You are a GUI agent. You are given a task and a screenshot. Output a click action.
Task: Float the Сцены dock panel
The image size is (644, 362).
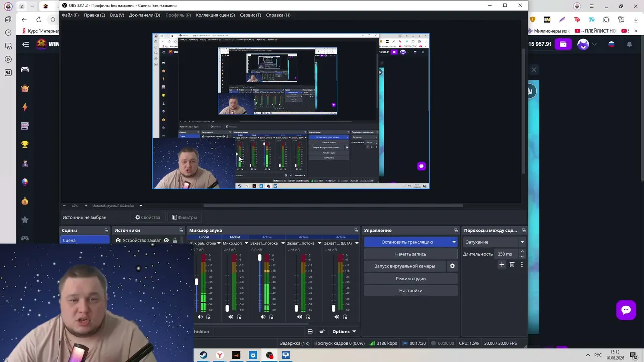pos(106,230)
